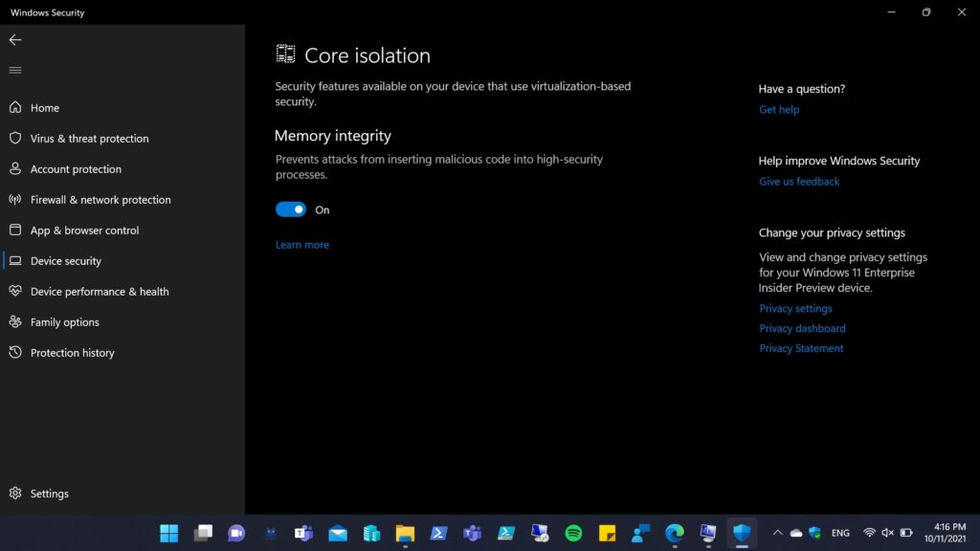The width and height of the screenshot is (980, 551).
Task: Click the Get help link
Action: pyautogui.click(x=778, y=110)
